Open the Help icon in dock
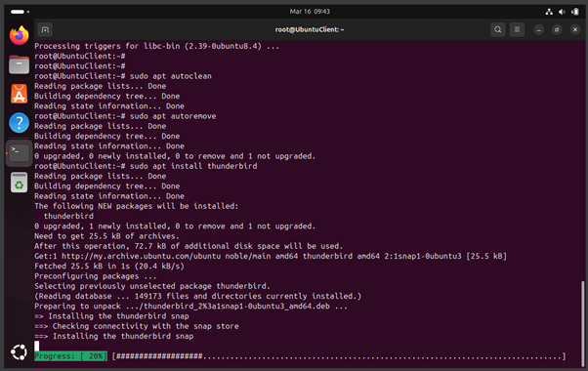 (x=20, y=123)
